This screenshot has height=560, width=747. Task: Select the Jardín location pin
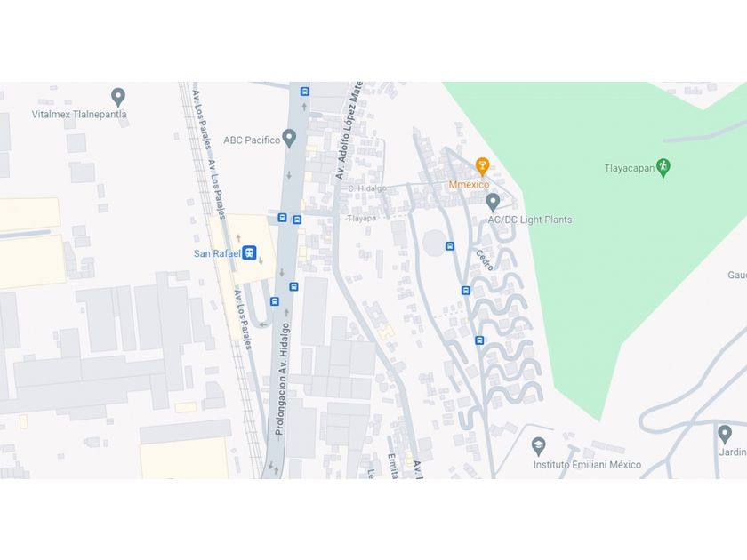click(x=725, y=435)
